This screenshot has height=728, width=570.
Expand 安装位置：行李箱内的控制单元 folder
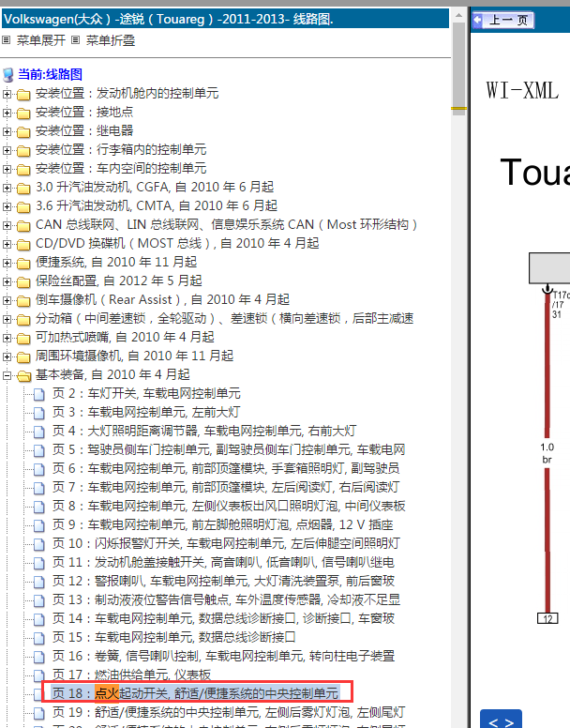[x=7, y=150]
